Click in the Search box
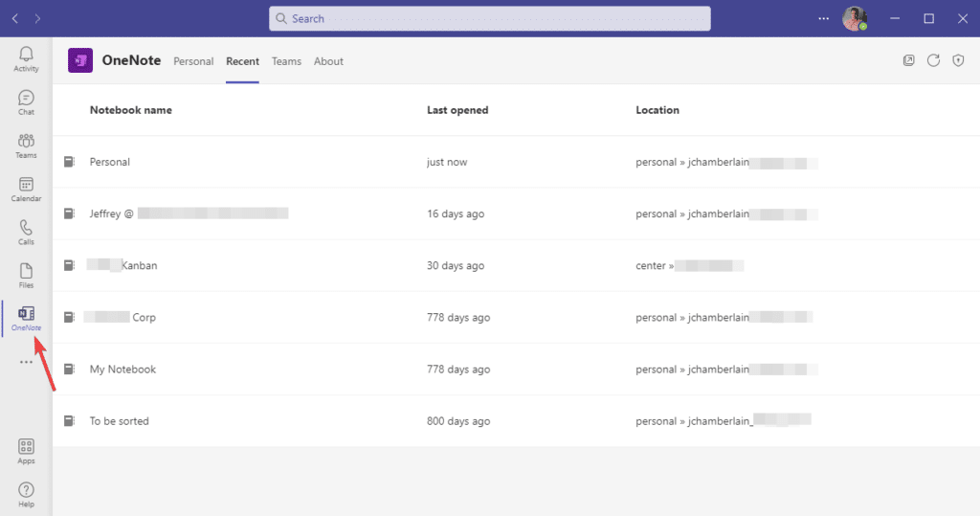The width and height of the screenshot is (980, 516). click(489, 19)
